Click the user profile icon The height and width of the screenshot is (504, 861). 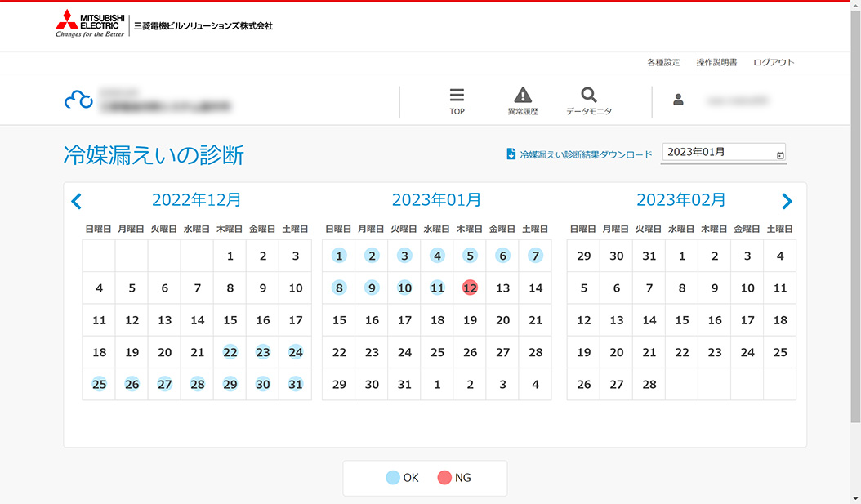coord(678,100)
